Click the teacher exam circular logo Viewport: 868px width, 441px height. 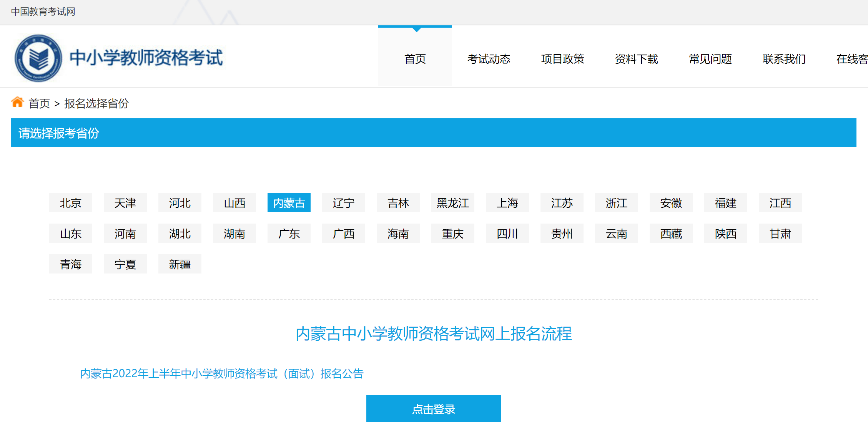click(38, 58)
